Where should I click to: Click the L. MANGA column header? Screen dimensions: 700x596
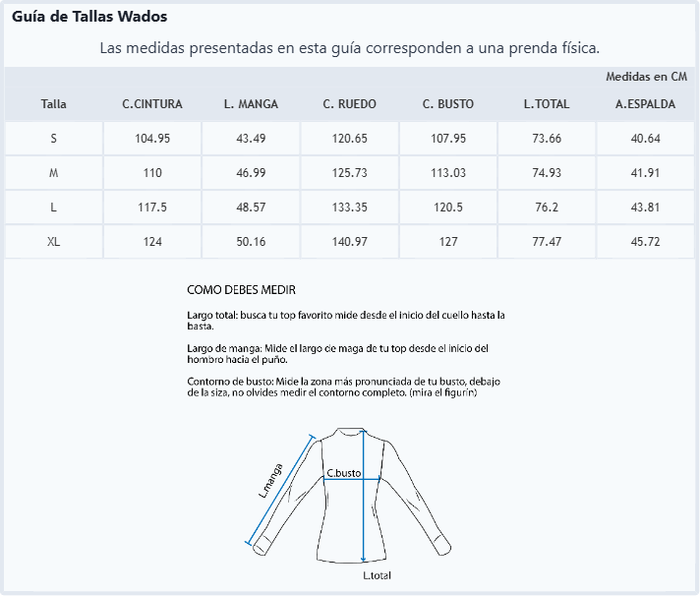(x=251, y=104)
